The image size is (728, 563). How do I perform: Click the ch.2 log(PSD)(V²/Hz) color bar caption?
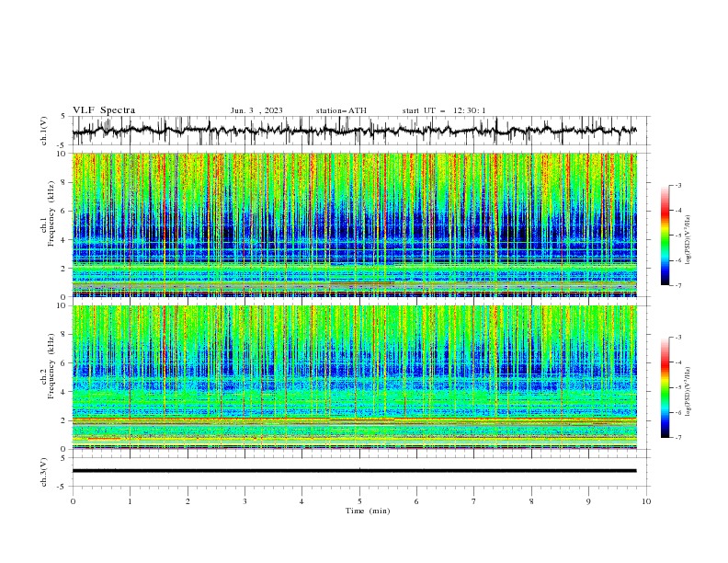point(688,391)
